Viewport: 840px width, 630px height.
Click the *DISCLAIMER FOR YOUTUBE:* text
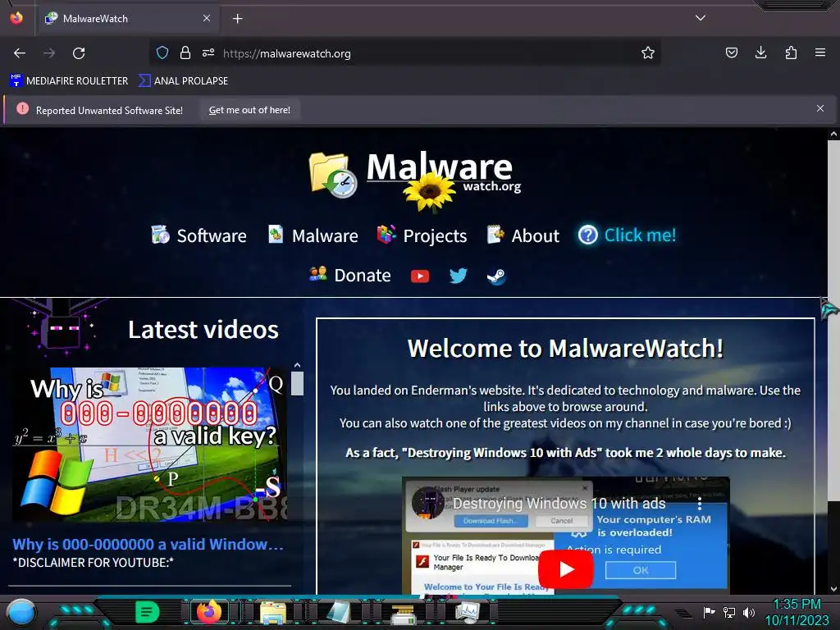[94, 563]
